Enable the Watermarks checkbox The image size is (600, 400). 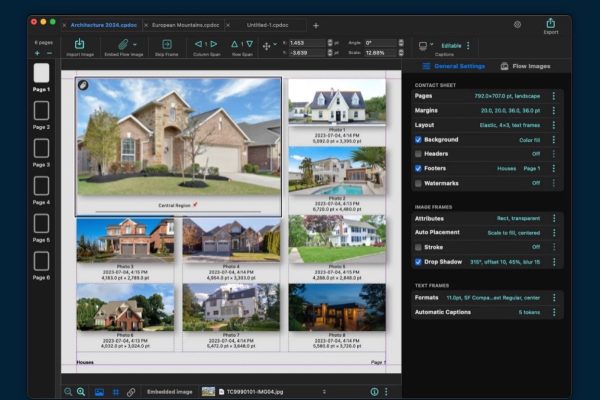(x=418, y=183)
